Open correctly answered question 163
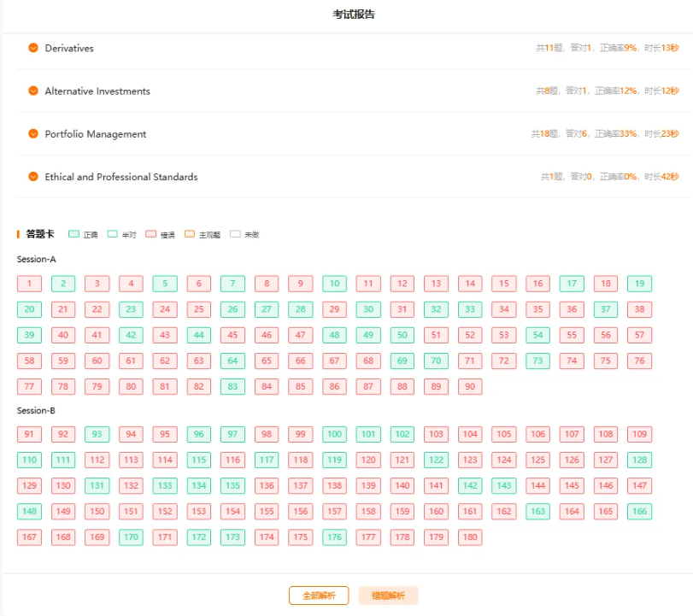Viewport: 693px width, 616px height. point(537,511)
